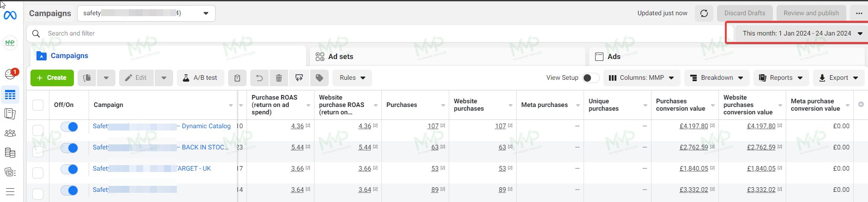The width and height of the screenshot is (868, 202).
Task: Click the clipboard preview icon
Action: pos(237,78)
